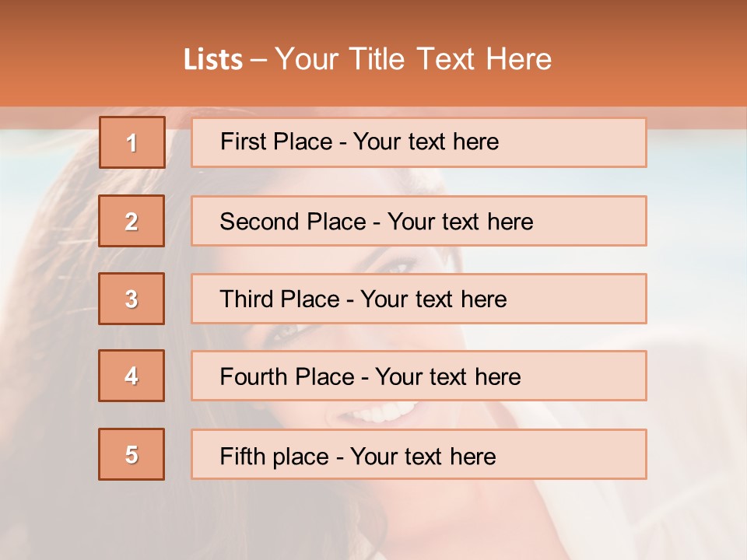Click the number 3 list marker
747x560 pixels.
click(x=132, y=299)
